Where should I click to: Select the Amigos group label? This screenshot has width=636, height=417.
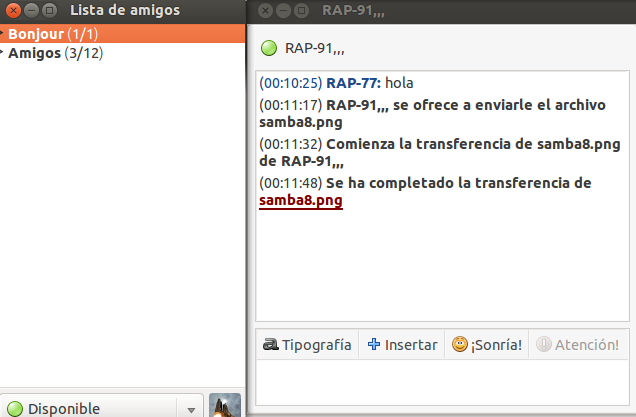[34, 53]
